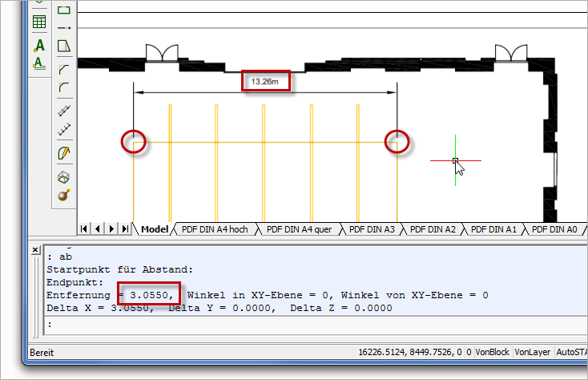Select the fillet tool icon

pyautogui.click(x=64, y=87)
